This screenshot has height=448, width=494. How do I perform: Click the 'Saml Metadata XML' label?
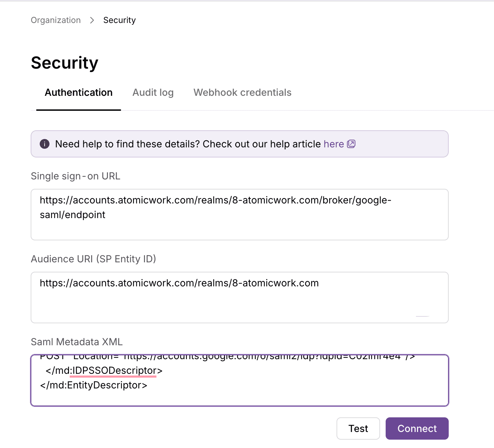point(77,342)
